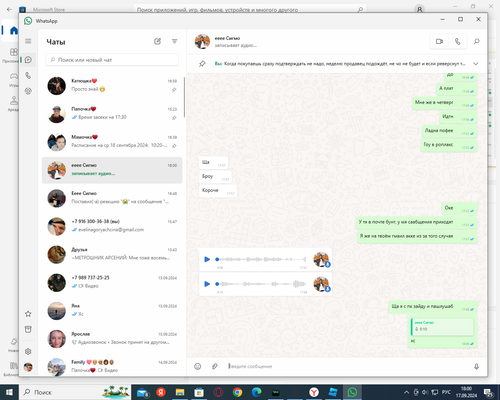Image resolution: width=500 pixels, height=400 pixels.
Task: Open the Мамочка chat
Action: 112,142
